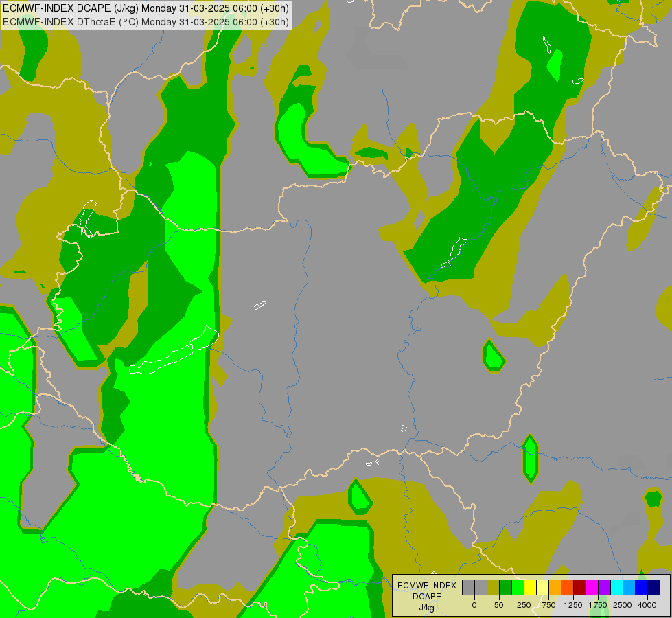This screenshot has width=672, height=618.
Task: Pick the orange legend swatch
Action: pos(555,588)
